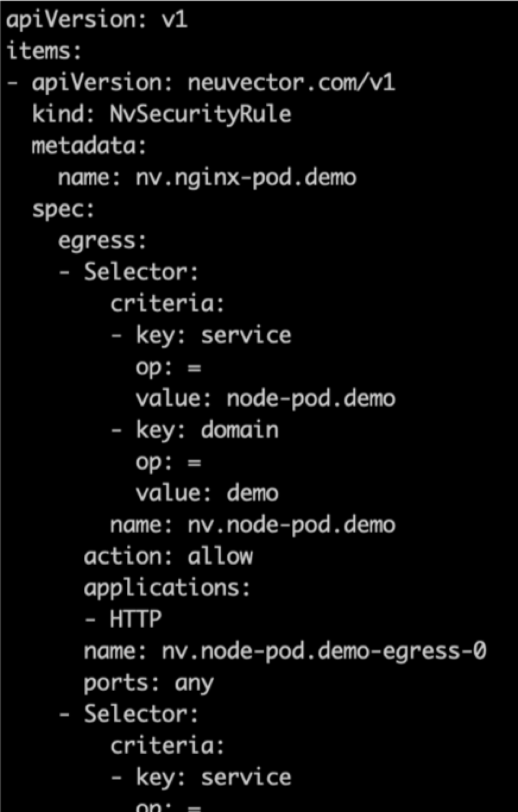Select the "name: nv.node-pod.demo" line
The image size is (518, 812).
tap(252, 525)
